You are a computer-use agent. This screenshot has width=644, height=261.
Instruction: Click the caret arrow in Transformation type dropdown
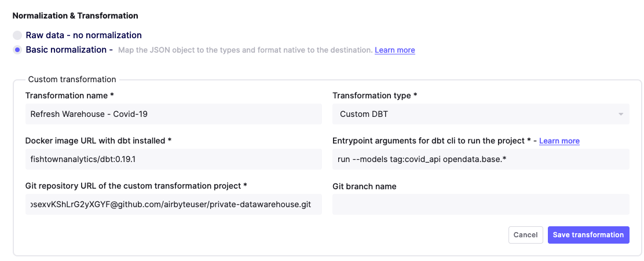pos(621,114)
